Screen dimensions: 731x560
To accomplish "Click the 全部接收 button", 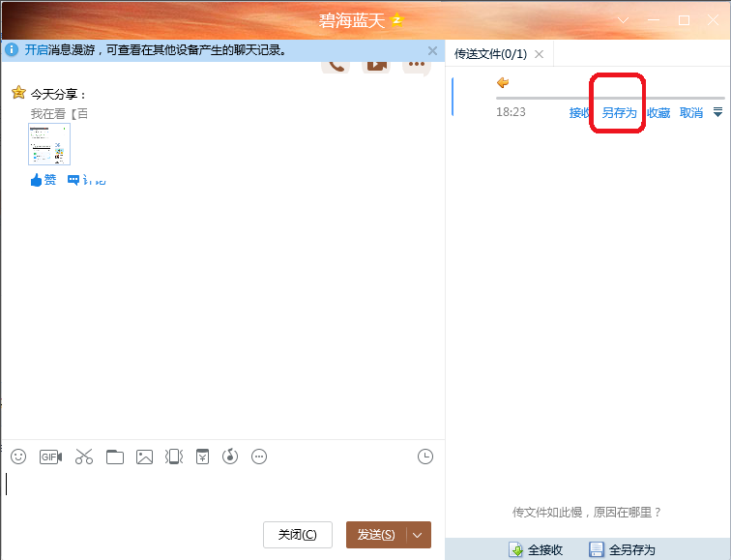I will (537, 549).
